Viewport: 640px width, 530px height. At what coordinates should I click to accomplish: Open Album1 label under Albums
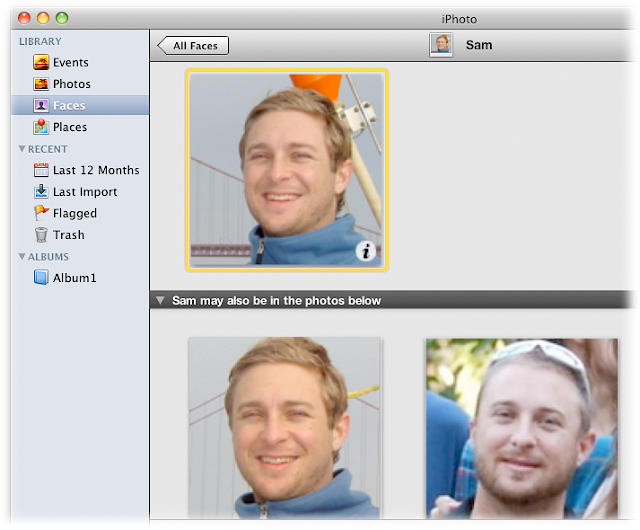coord(75,278)
